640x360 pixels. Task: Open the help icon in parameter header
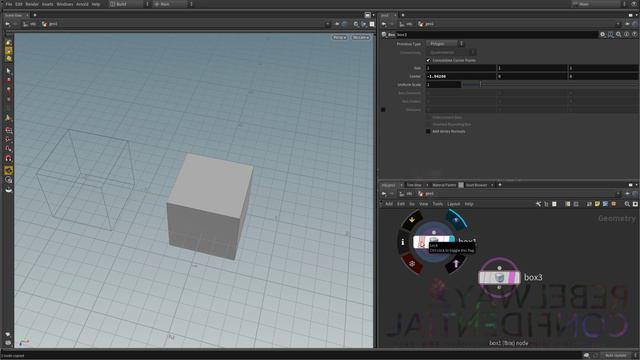point(635,35)
